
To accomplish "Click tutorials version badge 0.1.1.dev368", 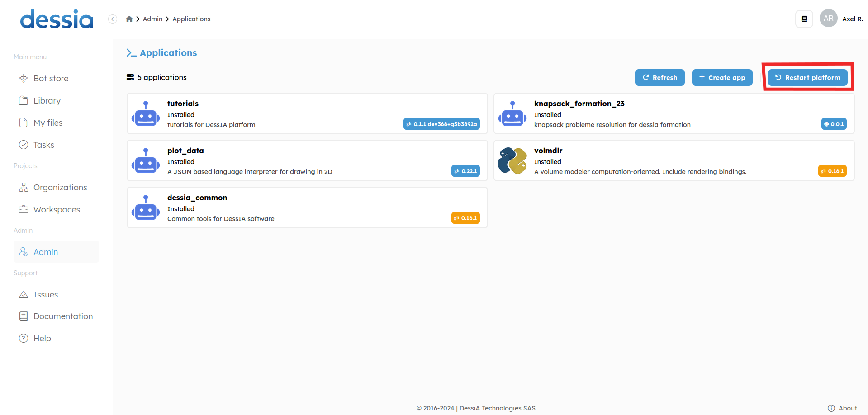I will click(441, 124).
